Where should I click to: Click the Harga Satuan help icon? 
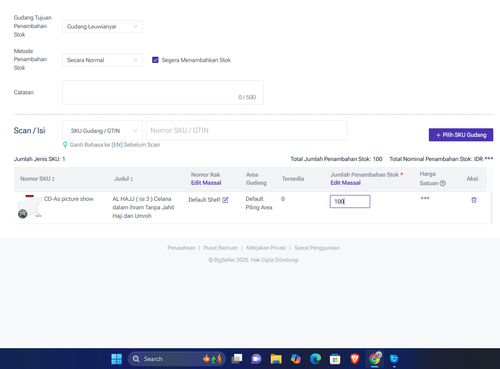pyautogui.click(x=443, y=183)
